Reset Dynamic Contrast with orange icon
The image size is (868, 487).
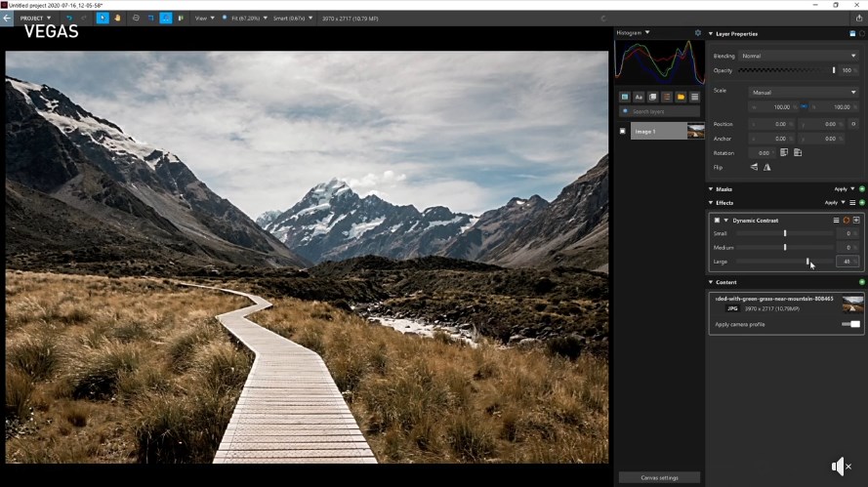(x=847, y=221)
